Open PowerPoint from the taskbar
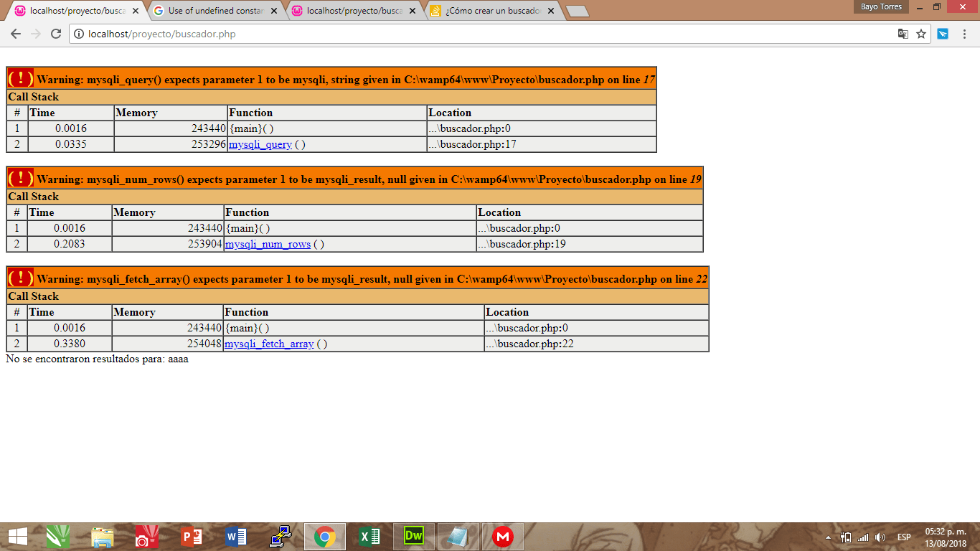 click(192, 537)
